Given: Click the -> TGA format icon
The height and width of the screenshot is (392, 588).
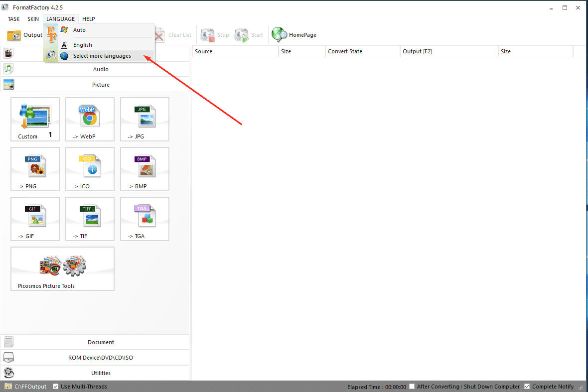Looking at the screenshot, I should pos(145,219).
